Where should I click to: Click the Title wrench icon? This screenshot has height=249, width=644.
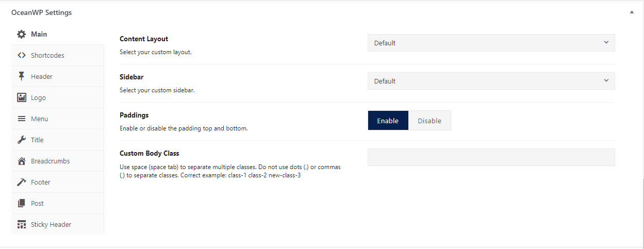coord(21,140)
